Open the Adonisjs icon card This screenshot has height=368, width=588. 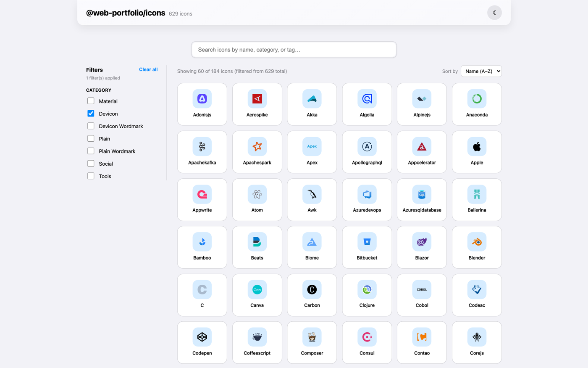(202, 104)
